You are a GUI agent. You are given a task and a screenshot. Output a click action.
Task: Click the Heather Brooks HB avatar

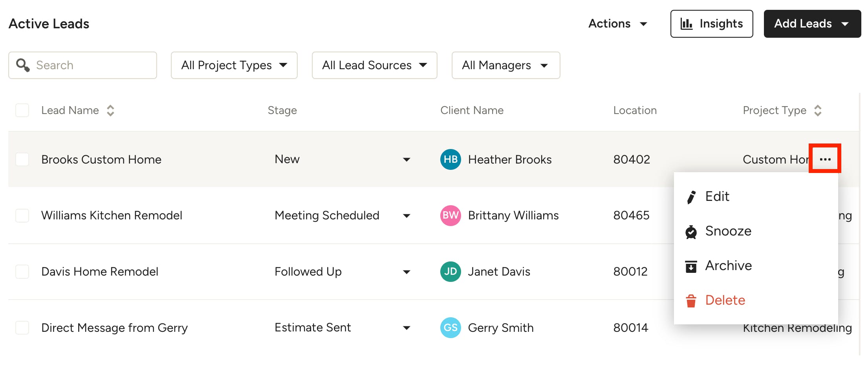[450, 159]
